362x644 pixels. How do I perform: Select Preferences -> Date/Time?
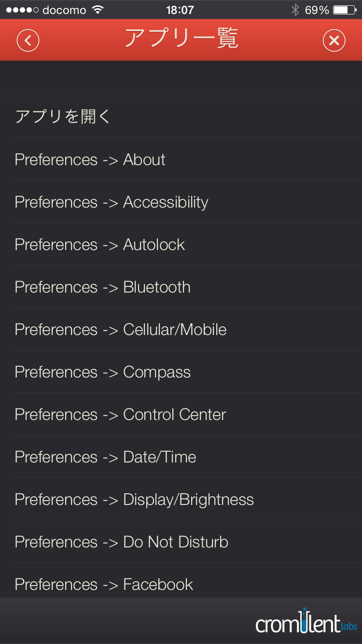(x=106, y=457)
